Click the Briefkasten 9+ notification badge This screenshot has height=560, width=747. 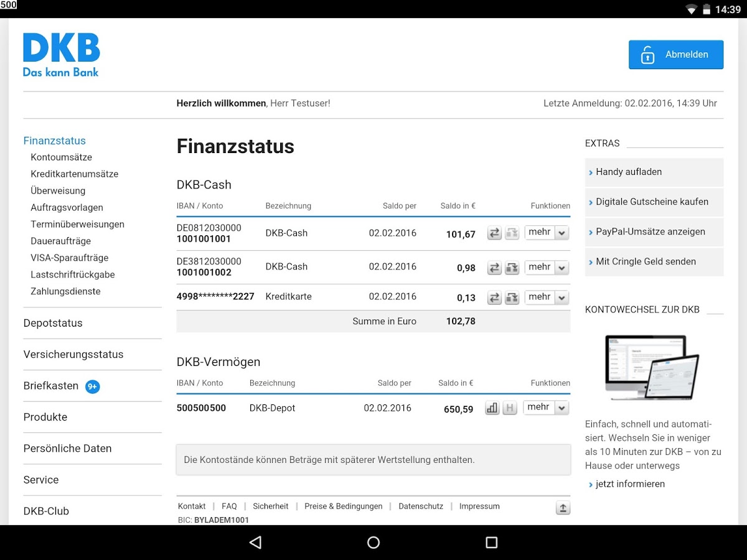click(x=93, y=386)
